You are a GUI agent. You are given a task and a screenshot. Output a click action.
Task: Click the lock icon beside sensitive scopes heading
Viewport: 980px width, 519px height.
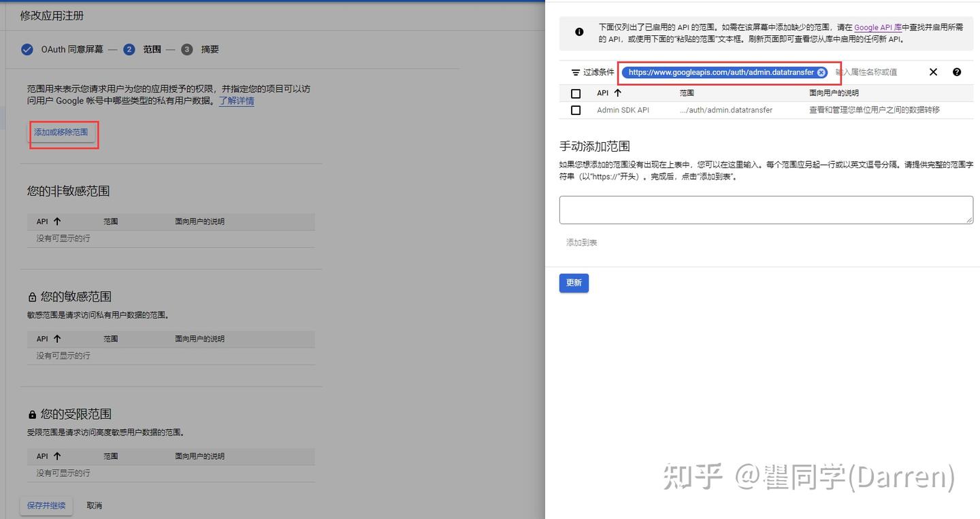point(32,297)
